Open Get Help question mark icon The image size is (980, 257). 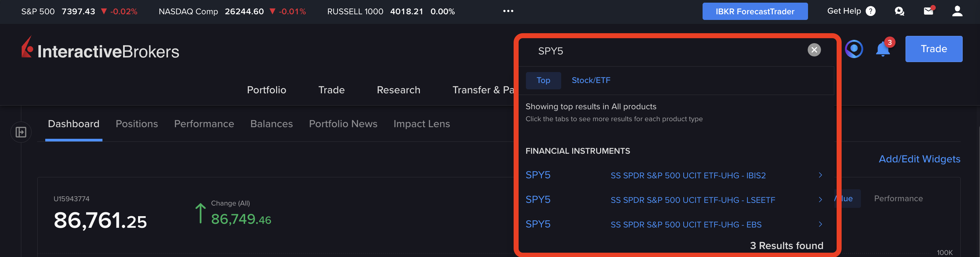pyautogui.click(x=871, y=11)
